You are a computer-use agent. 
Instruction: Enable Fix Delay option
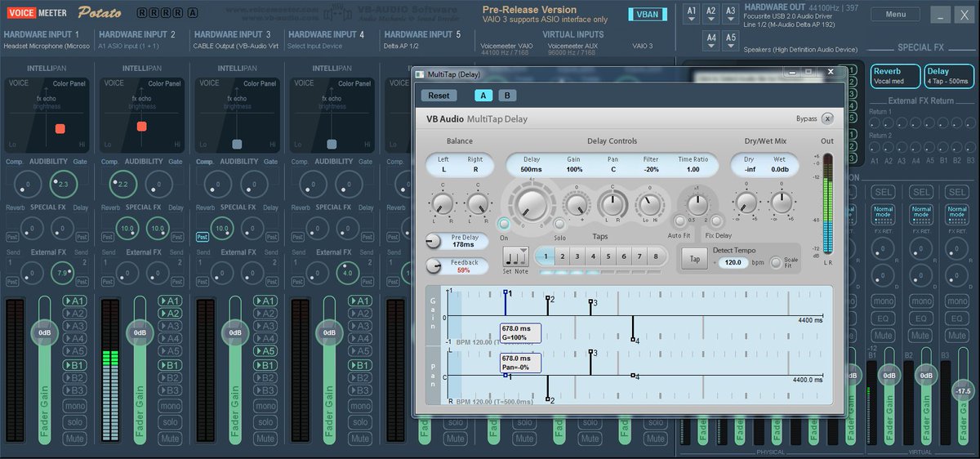(x=715, y=221)
